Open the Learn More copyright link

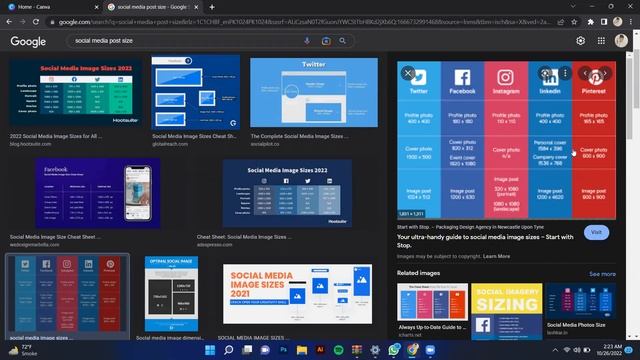(x=496, y=256)
